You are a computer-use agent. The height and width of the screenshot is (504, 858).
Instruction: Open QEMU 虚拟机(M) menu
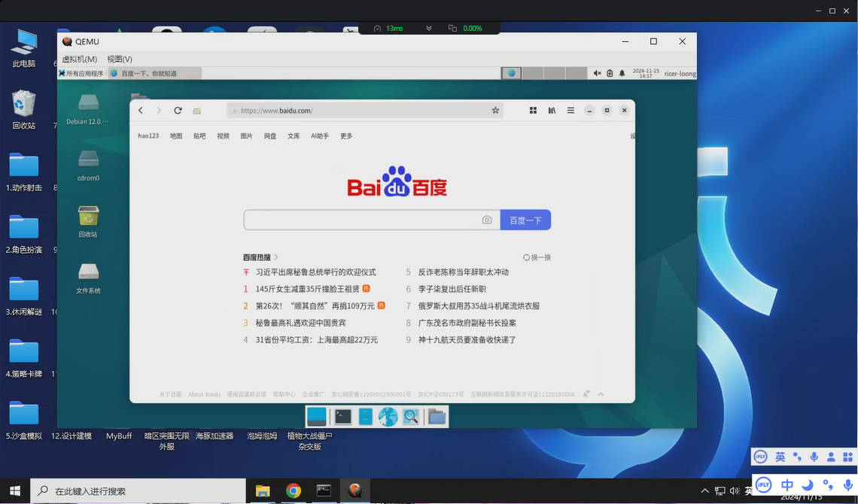(x=79, y=59)
